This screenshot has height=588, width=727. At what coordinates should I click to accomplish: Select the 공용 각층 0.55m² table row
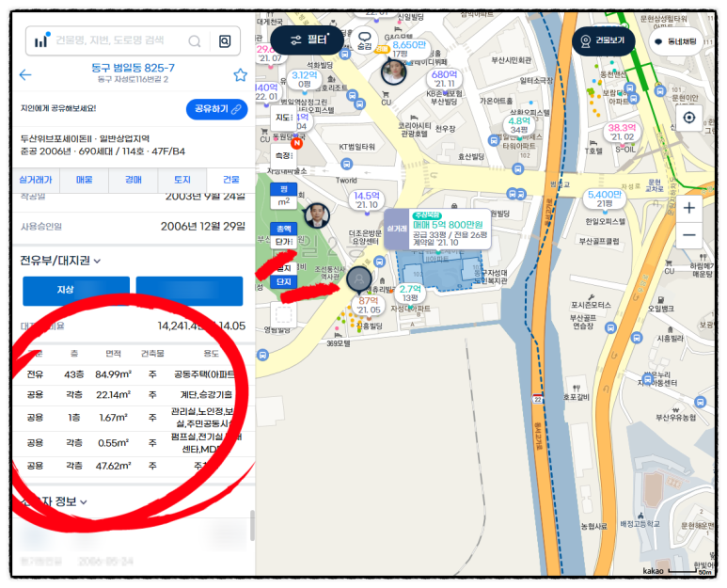(134, 443)
